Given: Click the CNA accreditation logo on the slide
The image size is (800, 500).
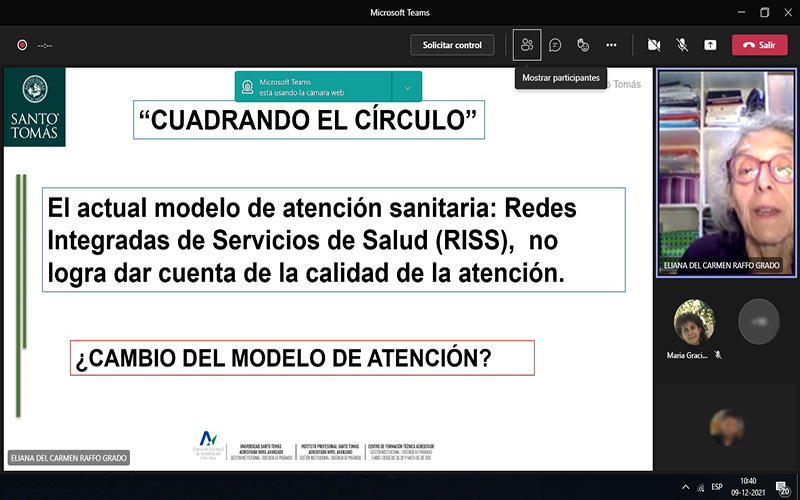Looking at the screenshot, I should tap(208, 445).
